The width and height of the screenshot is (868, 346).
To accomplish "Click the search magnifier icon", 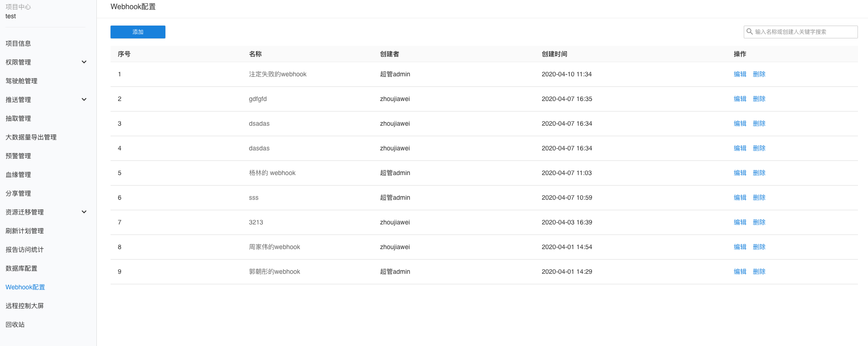I will [x=750, y=32].
